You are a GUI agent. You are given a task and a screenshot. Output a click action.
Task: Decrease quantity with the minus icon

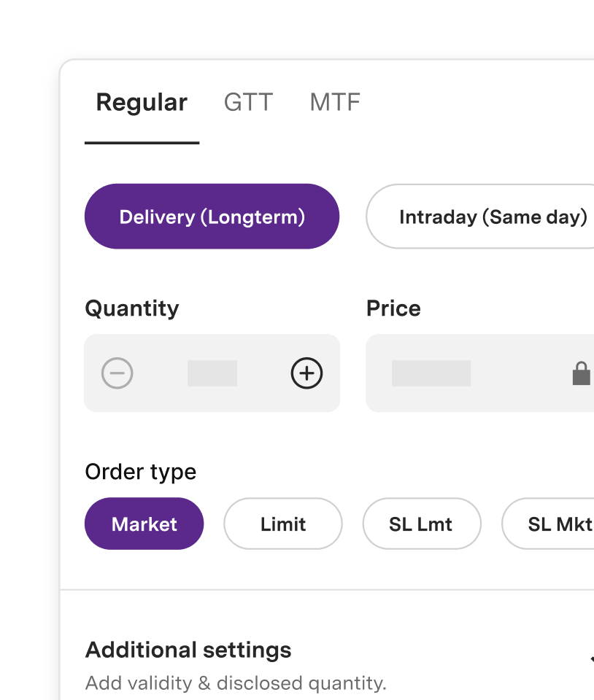117,373
